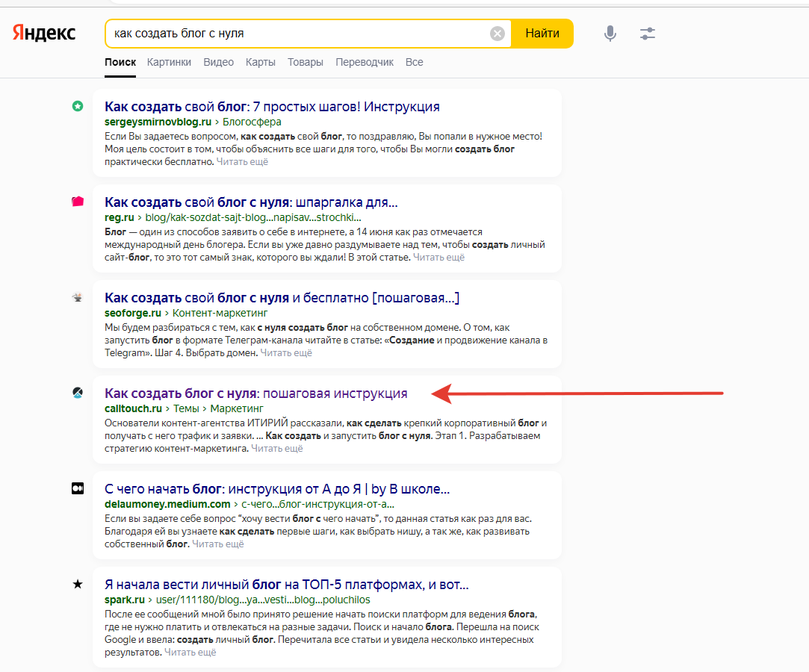Click the Маркетинг breadcrumb

[x=237, y=408]
